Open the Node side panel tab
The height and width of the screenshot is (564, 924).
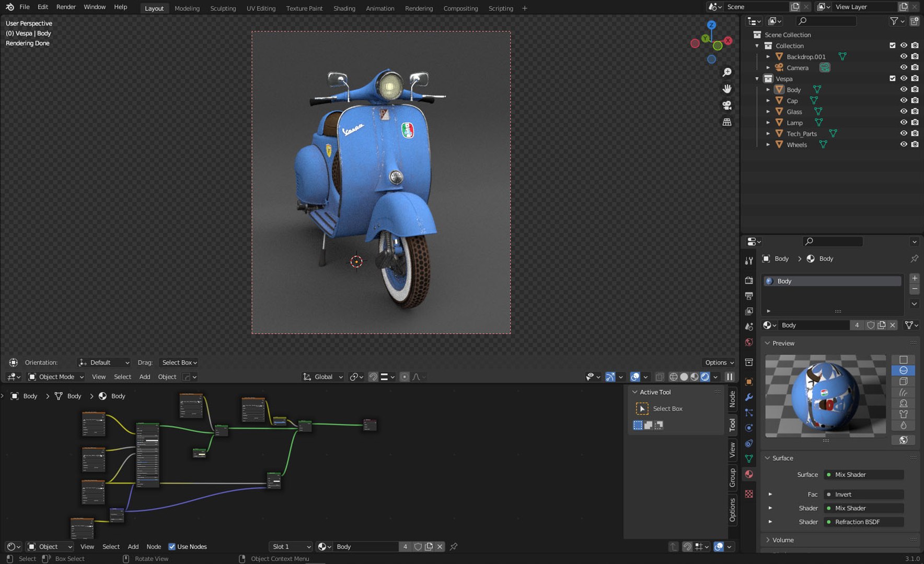click(x=732, y=399)
